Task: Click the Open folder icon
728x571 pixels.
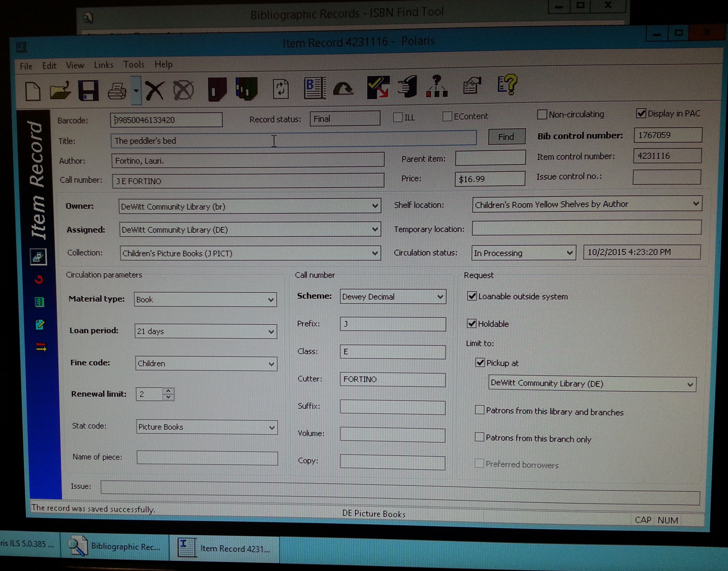Action: pos(60,90)
